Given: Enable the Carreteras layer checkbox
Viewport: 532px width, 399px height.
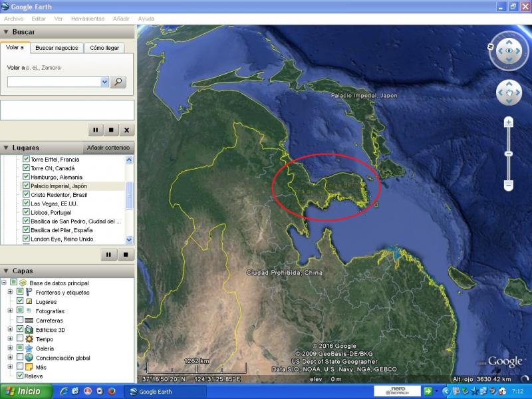Looking at the screenshot, I should coord(20,320).
